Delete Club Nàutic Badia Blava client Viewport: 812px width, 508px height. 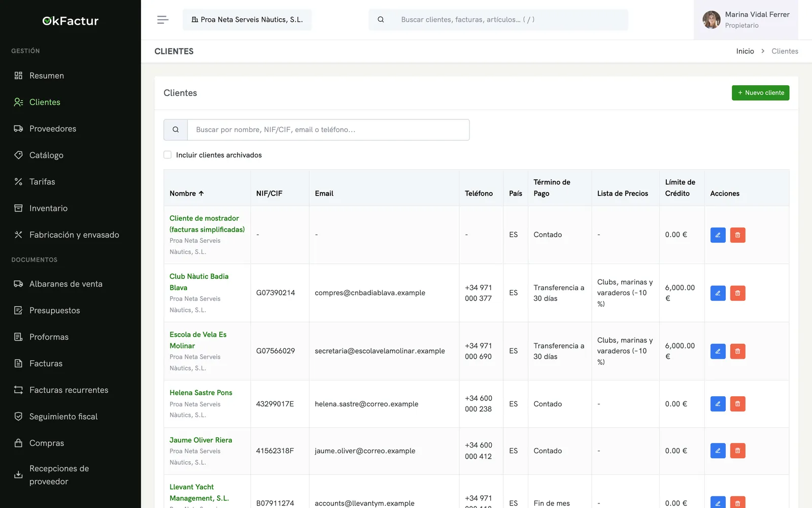(737, 293)
